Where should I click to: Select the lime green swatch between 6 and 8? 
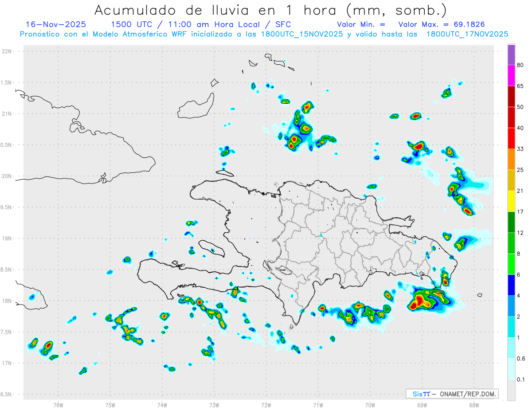[x=511, y=264]
